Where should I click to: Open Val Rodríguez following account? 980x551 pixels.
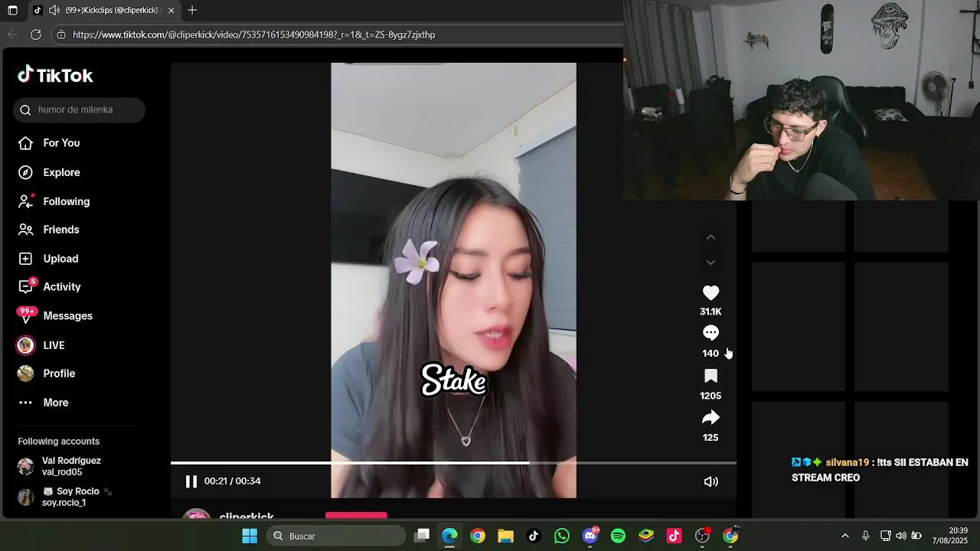[x=71, y=466]
